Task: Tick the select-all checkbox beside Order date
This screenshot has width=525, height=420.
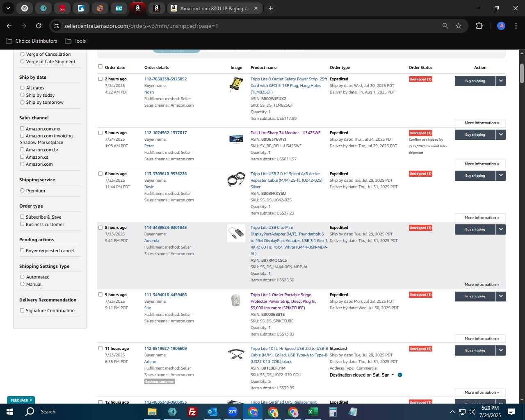Action: tap(100, 66)
